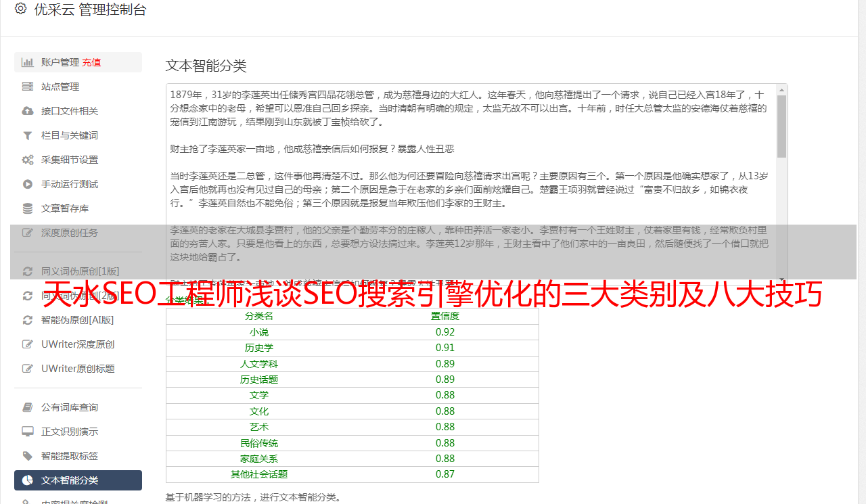The width and height of the screenshot is (866, 504).
Task: Click the gear icon beside 优采云 管理控制台
Action: (20, 9)
